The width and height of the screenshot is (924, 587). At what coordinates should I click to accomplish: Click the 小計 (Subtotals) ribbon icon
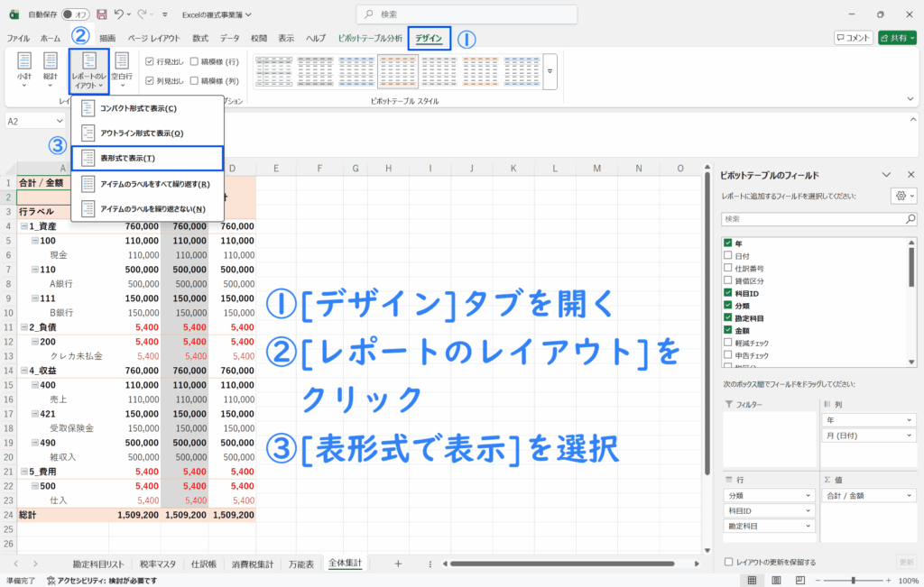click(24, 68)
